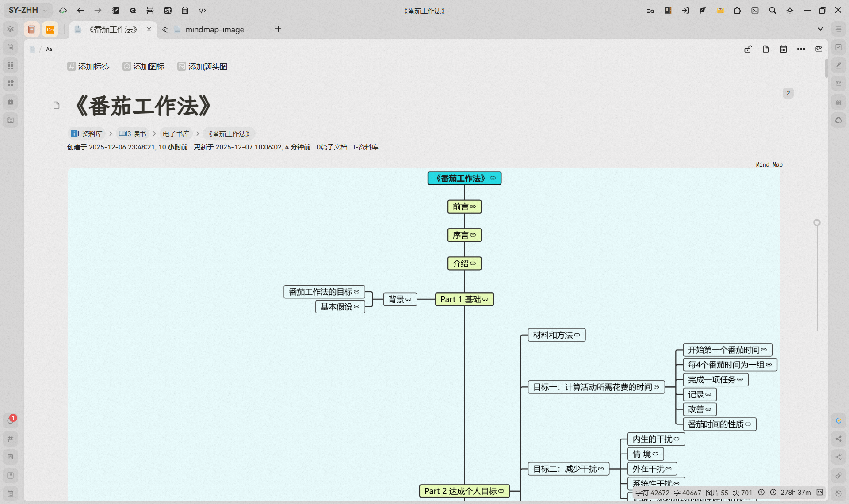849x504 pixels.
Task: Toggle the sidebar task checkbox panel icon
Action: click(838, 47)
